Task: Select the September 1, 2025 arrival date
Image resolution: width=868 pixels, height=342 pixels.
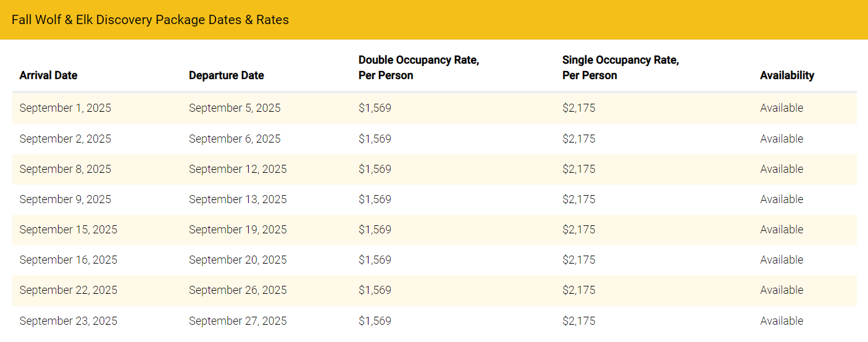Action: click(65, 108)
